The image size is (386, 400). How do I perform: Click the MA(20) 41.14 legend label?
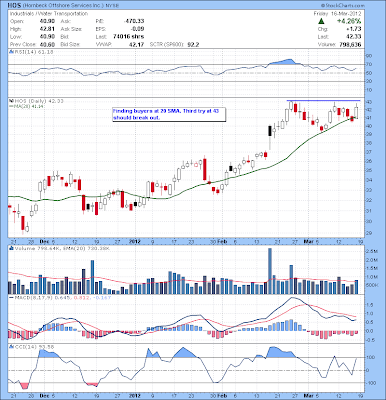(29, 106)
